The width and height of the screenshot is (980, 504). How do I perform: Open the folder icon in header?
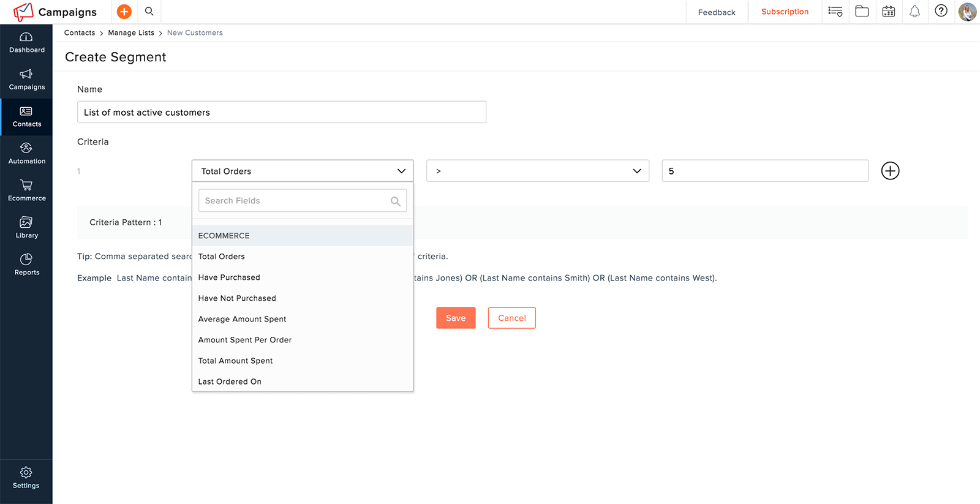tap(862, 12)
